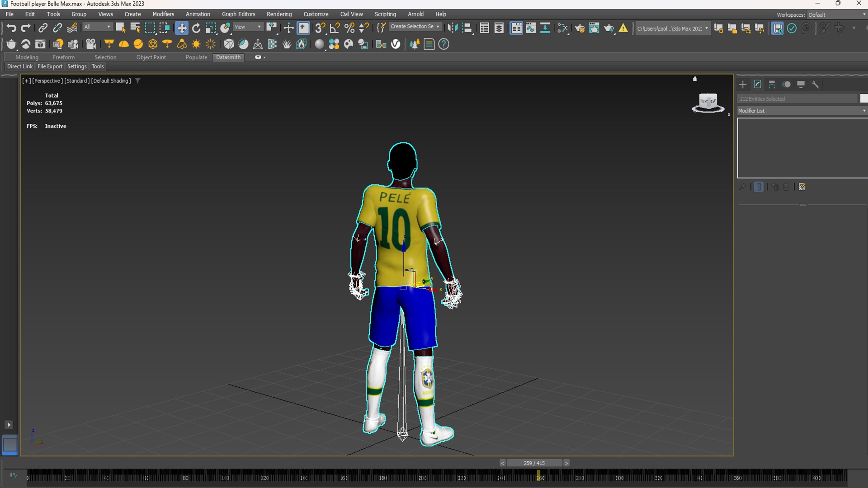Open the Create Selection Set dropdown

click(415, 27)
